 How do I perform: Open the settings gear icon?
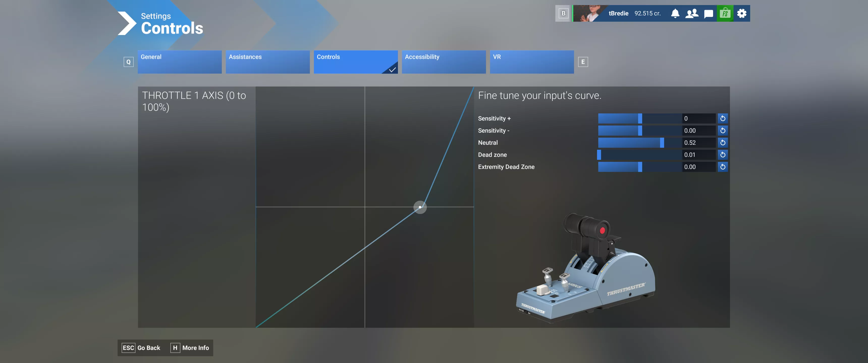[742, 13]
